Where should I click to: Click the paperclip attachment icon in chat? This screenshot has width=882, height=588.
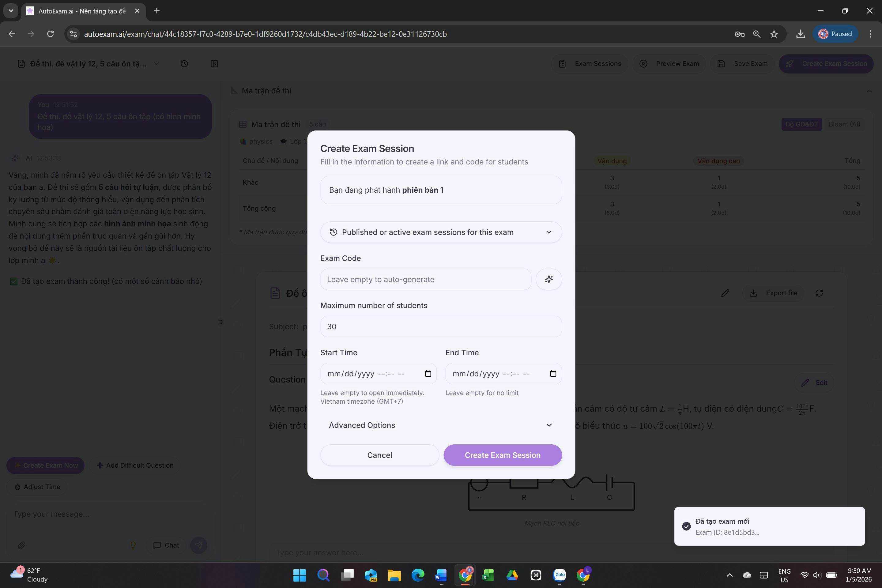tap(22, 545)
